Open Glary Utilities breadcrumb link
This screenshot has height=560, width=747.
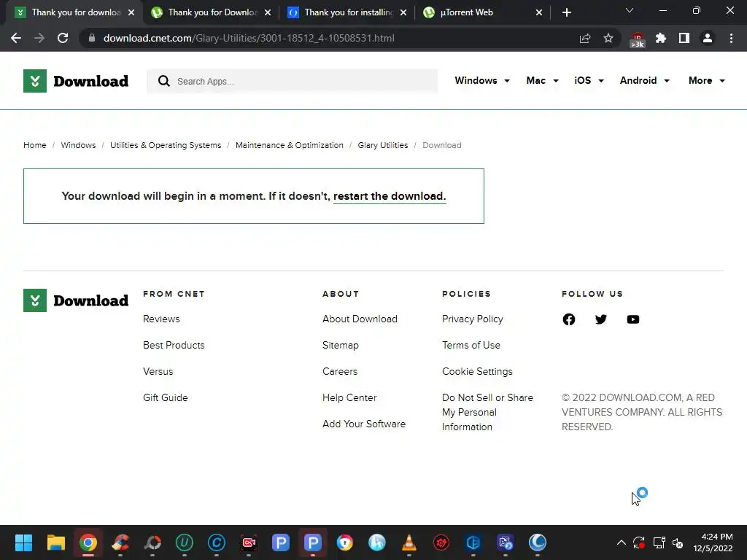(383, 145)
